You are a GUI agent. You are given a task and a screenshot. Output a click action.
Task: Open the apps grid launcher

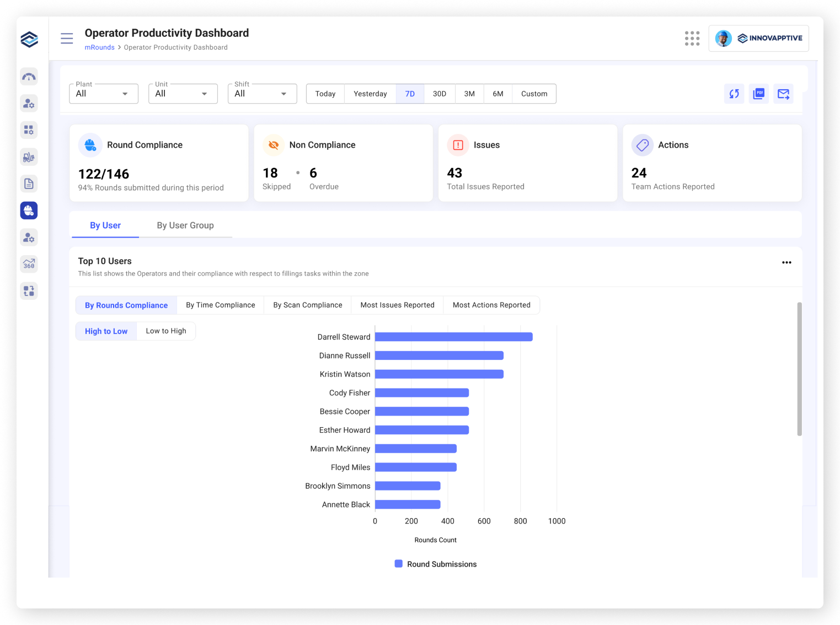(692, 38)
